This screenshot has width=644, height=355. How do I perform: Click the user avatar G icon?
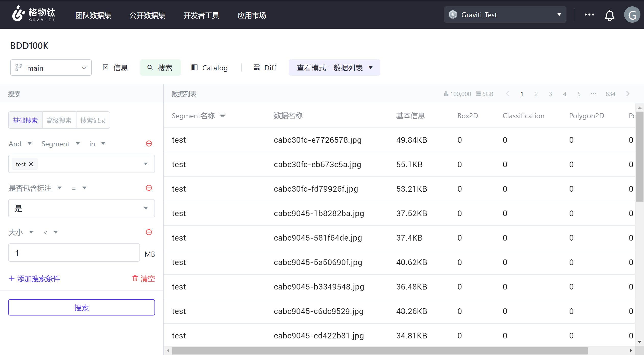point(632,15)
